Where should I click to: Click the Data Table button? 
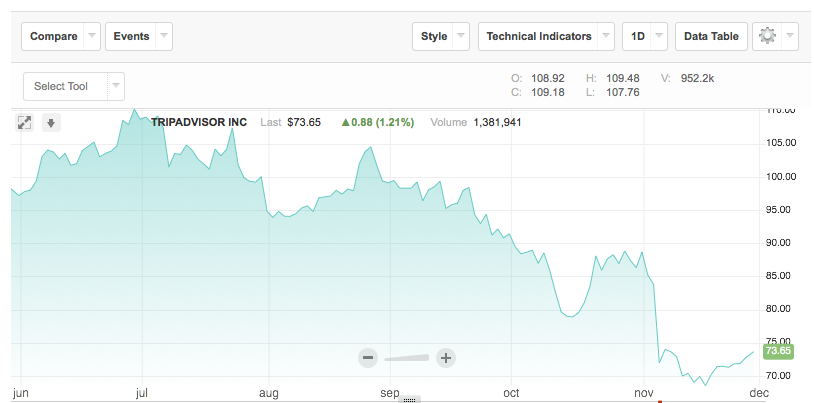pyautogui.click(x=711, y=36)
